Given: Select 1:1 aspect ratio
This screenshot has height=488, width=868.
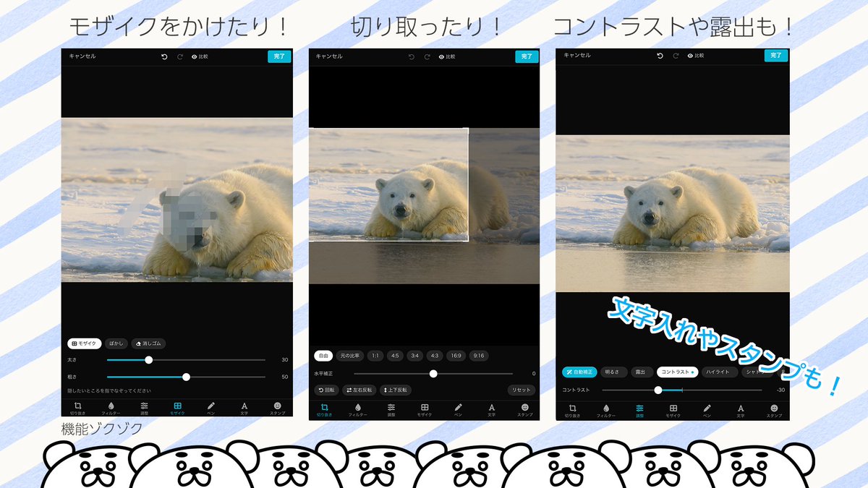Looking at the screenshot, I should [375, 356].
